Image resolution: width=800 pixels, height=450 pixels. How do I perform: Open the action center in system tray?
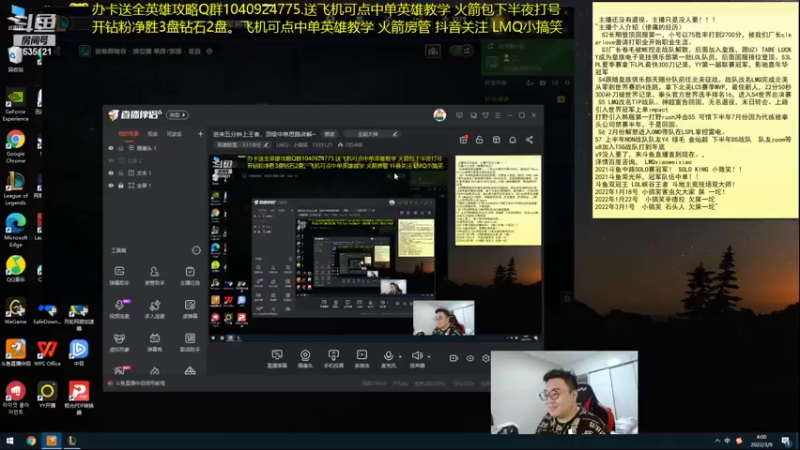pos(786,440)
